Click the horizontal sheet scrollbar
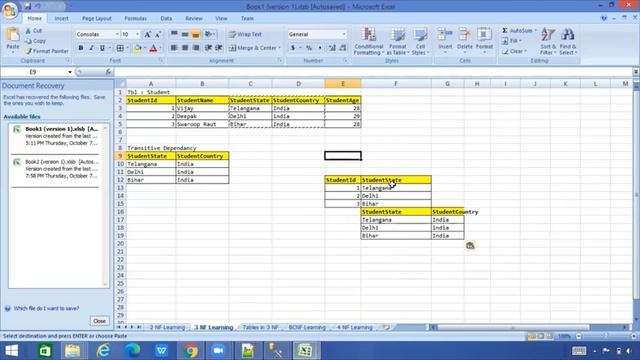The width and height of the screenshot is (640, 360). (513, 327)
